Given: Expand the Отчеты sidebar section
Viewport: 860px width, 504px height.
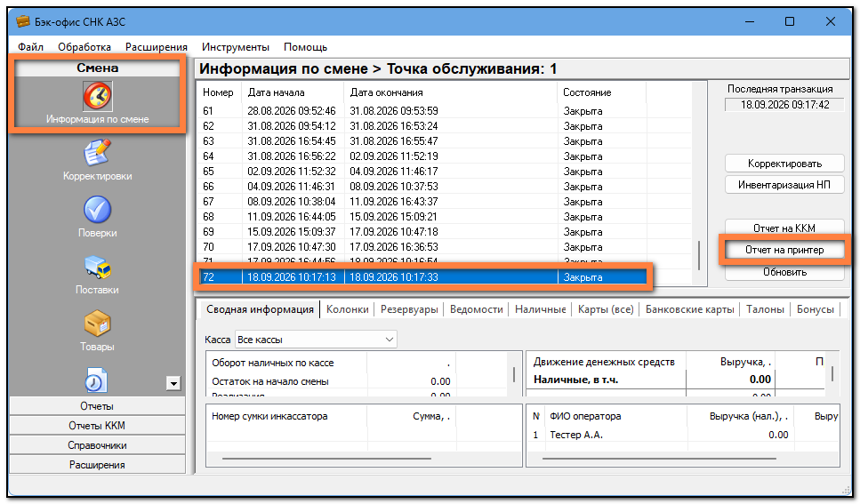Looking at the screenshot, I should (97, 406).
